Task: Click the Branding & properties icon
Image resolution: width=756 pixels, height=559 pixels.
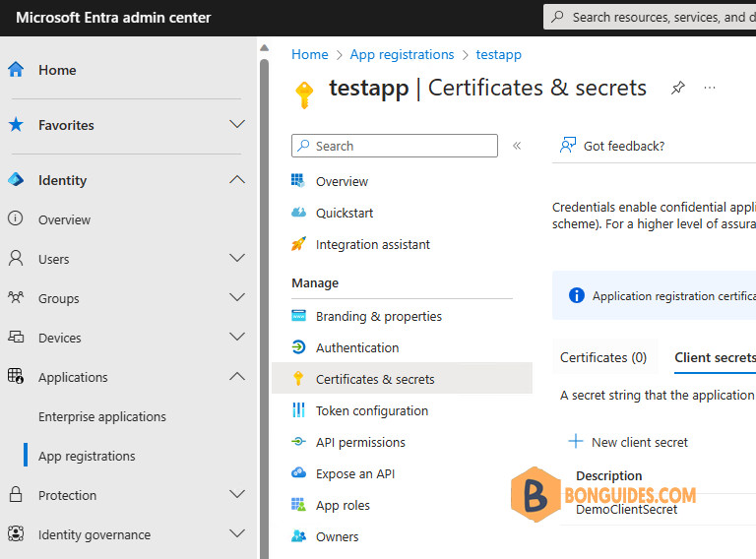Action: tap(298, 316)
